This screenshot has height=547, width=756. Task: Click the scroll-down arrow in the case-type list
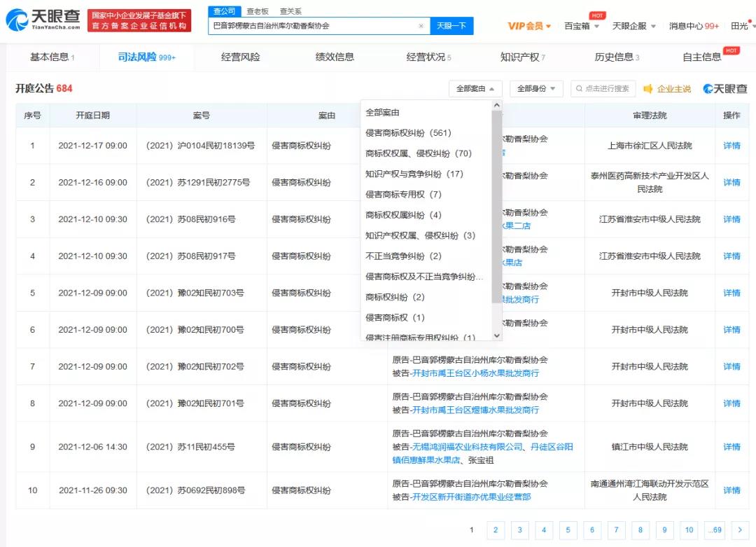497,335
